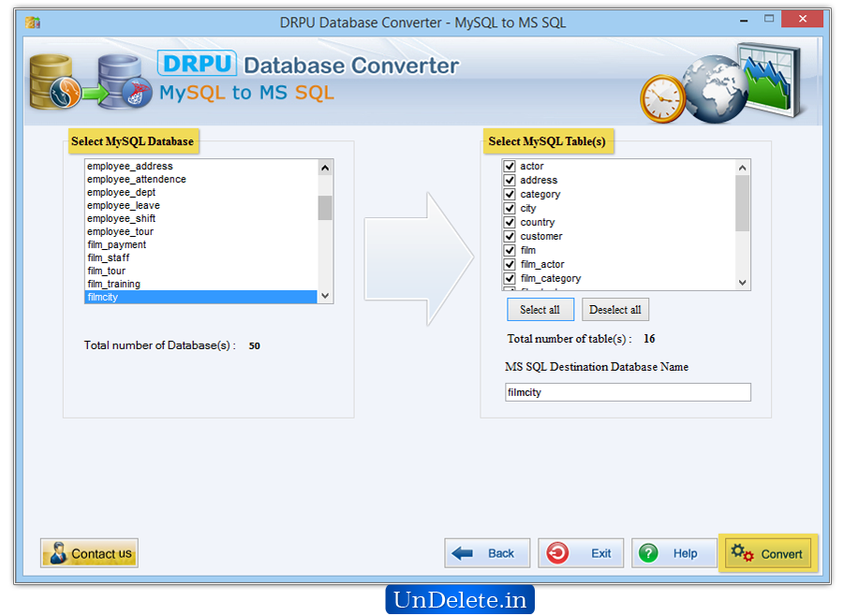Click the red Exit power icon
The image size is (843, 616).
[557, 553]
